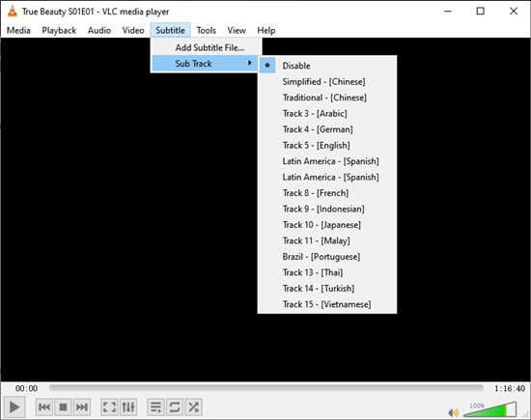The height and width of the screenshot is (420, 531).
Task: Toggle fullscreen video mode icon
Action: coord(109,406)
